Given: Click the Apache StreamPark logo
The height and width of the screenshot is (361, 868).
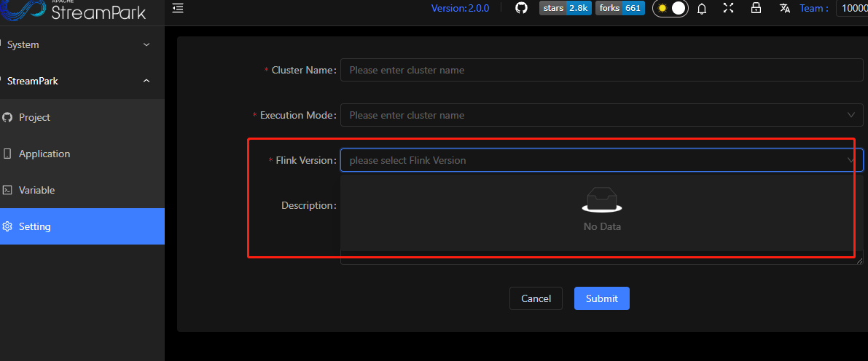Looking at the screenshot, I should (73, 9).
